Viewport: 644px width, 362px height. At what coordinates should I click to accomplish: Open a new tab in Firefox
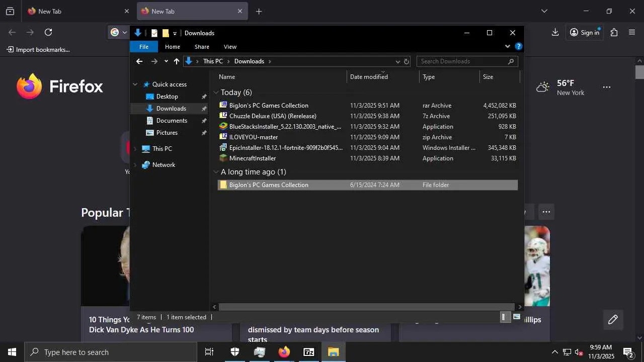tap(259, 11)
